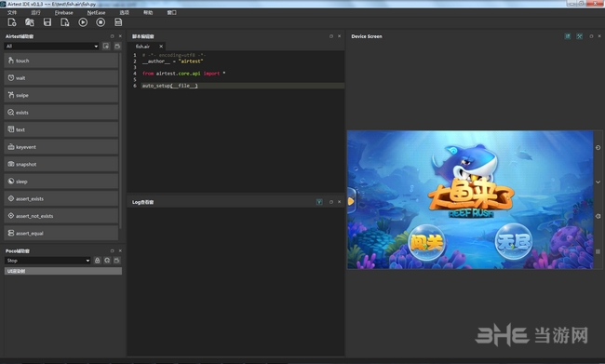Click record icon beside All dropdown
Screen dimensions: 605x364
coord(106,47)
